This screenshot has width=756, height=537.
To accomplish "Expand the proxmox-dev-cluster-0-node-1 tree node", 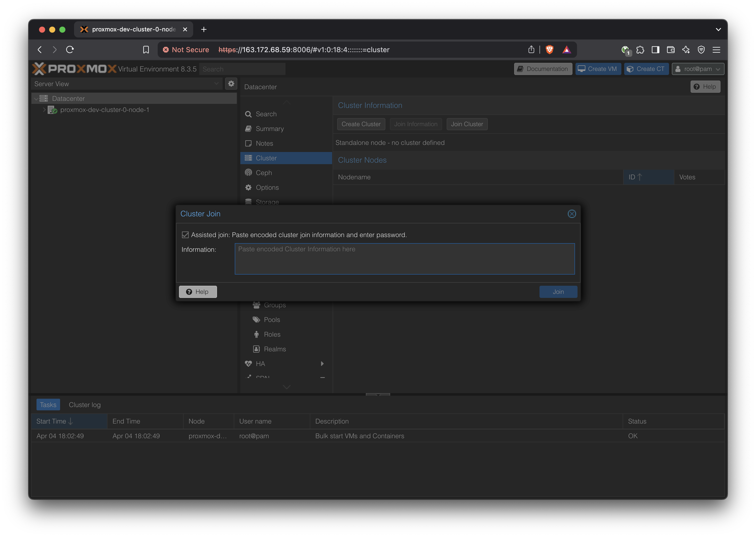I will point(44,110).
